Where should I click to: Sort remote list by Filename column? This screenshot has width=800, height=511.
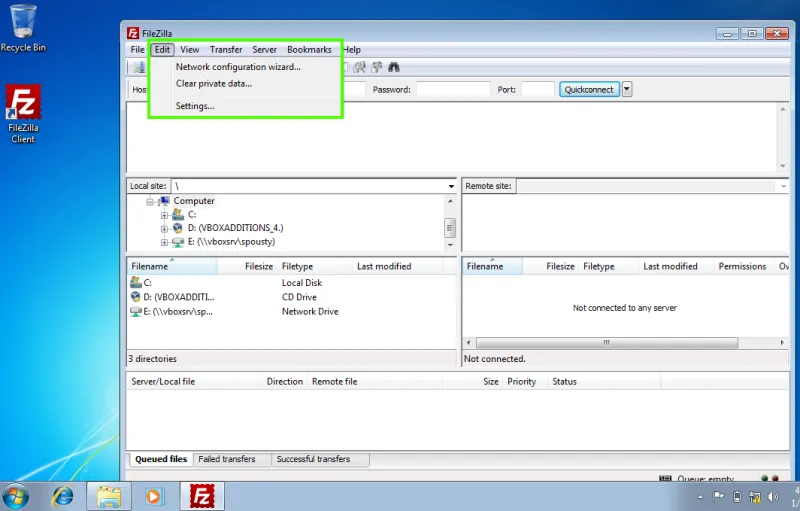492,266
